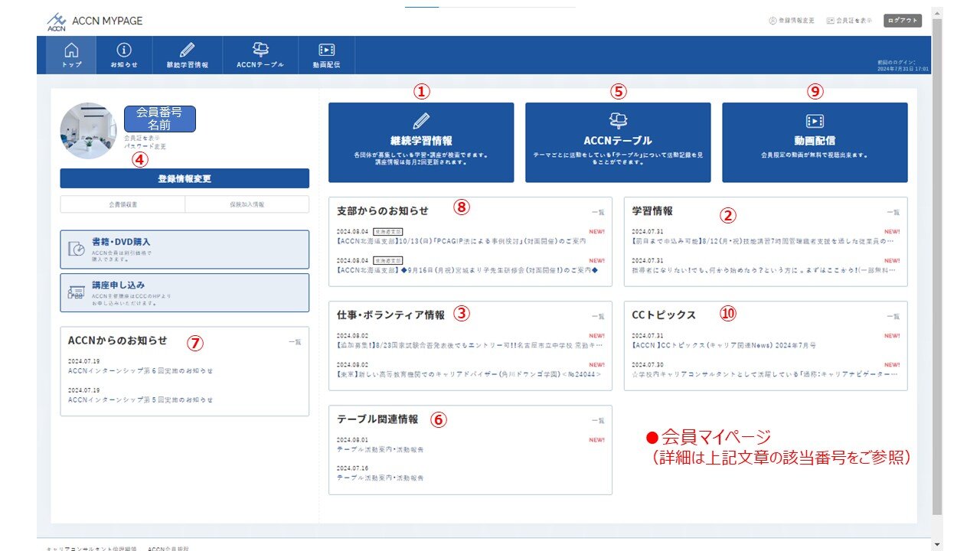Open 一覧 for 支部からのお知らせ
Viewport: 980px width, 551px height.
click(597, 213)
